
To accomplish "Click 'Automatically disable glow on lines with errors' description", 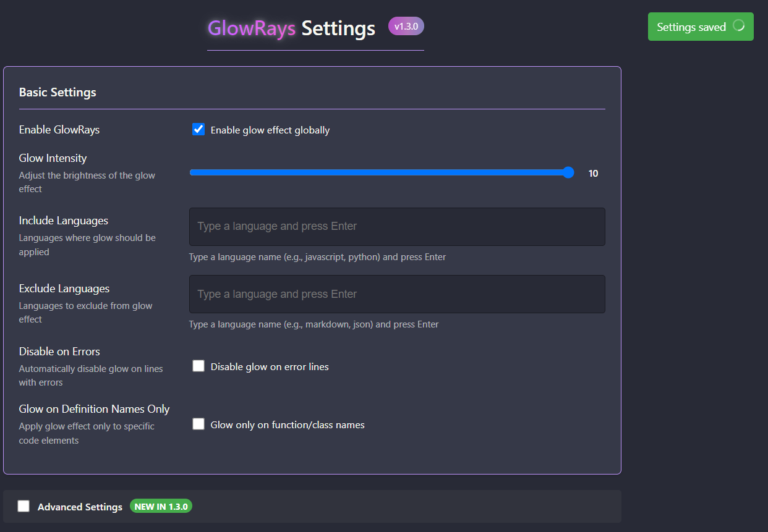I will (x=91, y=376).
